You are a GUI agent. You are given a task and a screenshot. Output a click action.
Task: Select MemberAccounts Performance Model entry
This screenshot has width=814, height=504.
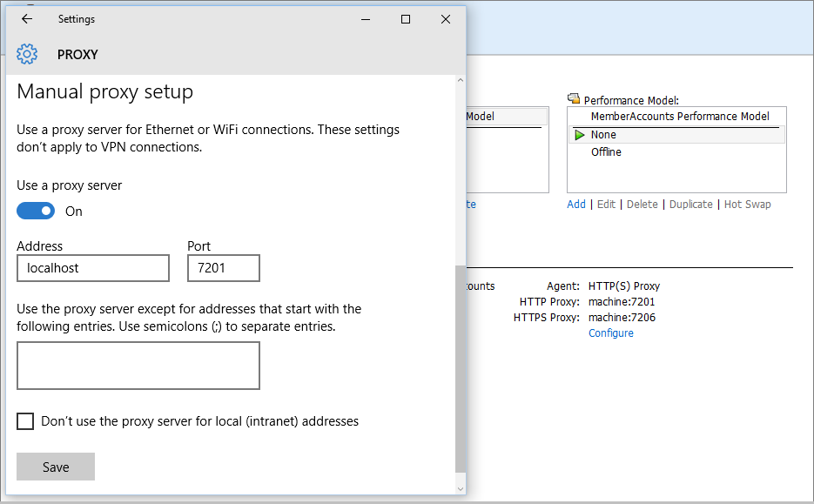pos(680,117)
